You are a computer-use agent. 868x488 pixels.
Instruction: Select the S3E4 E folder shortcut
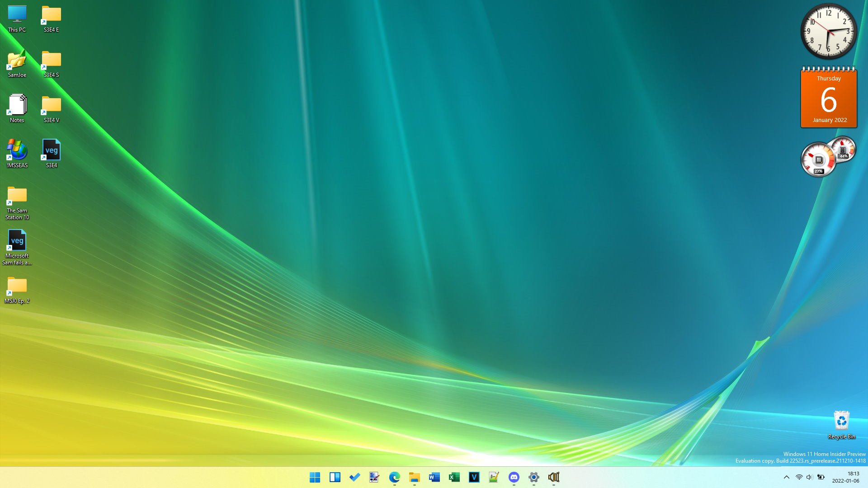[x=52, y=19]
